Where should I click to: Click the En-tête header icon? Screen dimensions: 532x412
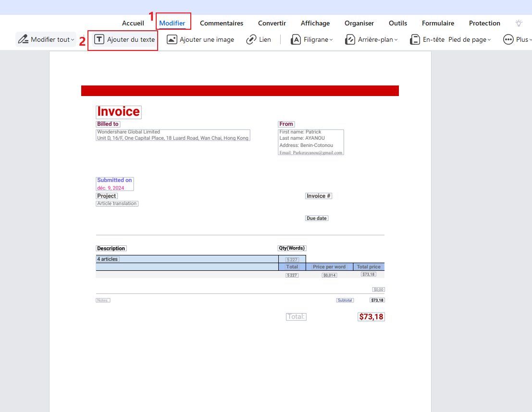pos(415,39)
